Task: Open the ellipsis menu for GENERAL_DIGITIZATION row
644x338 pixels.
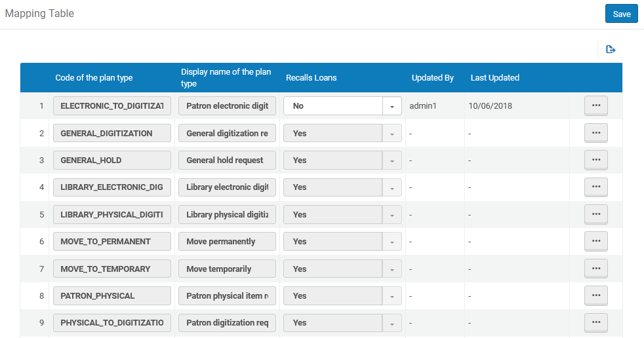Action: point(595,133)
